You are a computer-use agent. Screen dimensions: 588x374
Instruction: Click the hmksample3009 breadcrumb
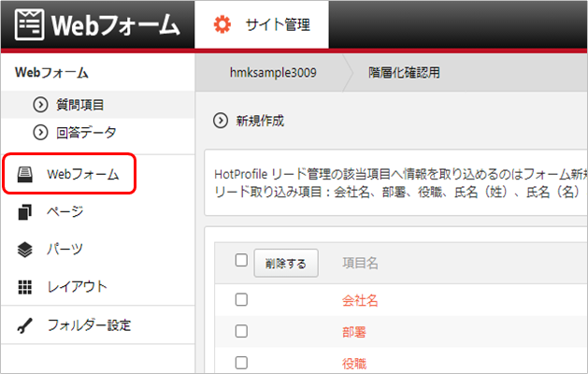[x=273, y=72]
